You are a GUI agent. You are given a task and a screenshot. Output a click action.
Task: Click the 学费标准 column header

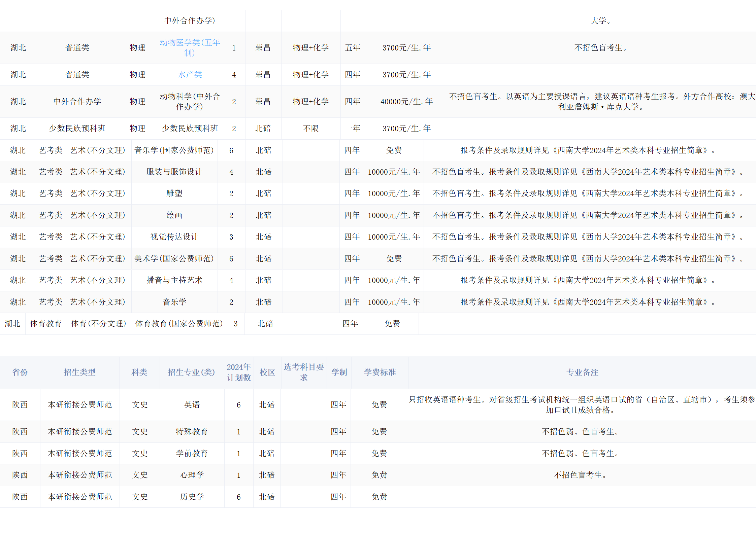pos(379,372)
